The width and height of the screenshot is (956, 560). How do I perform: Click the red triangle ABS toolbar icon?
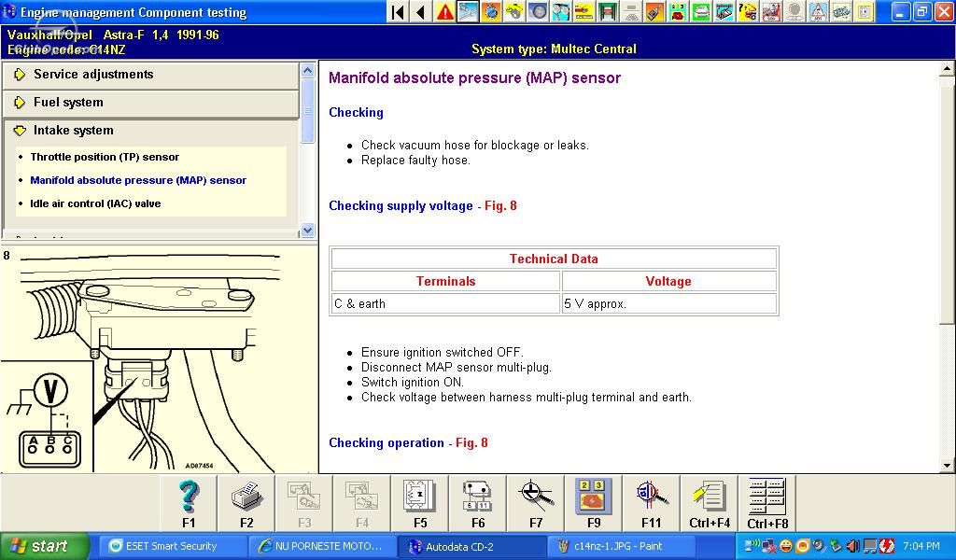click(x=818, y=11)
